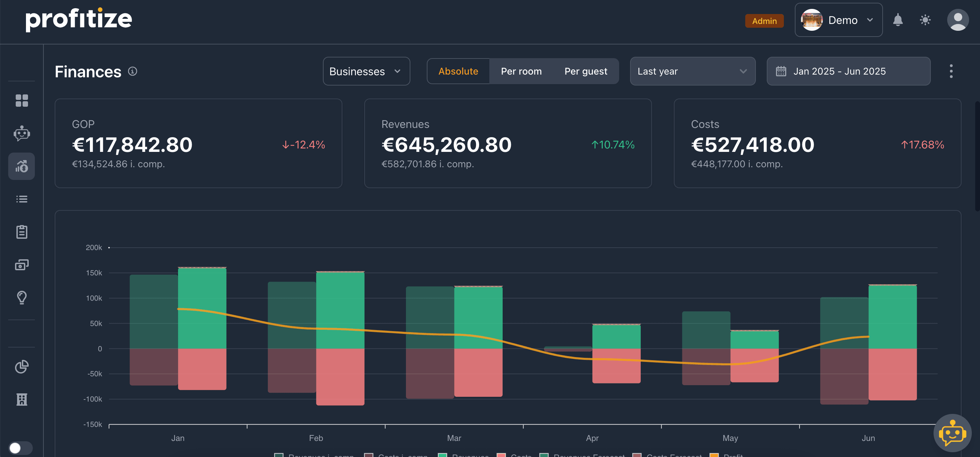Open the AI robot assistant sidebar icon
Screen dimensions: 980x457
click(x=22, y=133)
